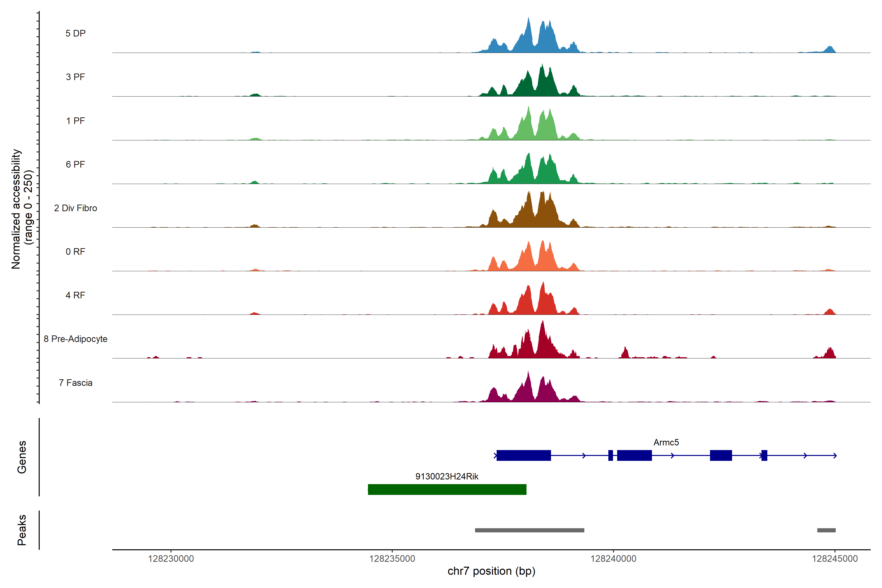Click the 128235000 axis tick label
This screenshot has height=588, width=882.
(x=392, y=559)
